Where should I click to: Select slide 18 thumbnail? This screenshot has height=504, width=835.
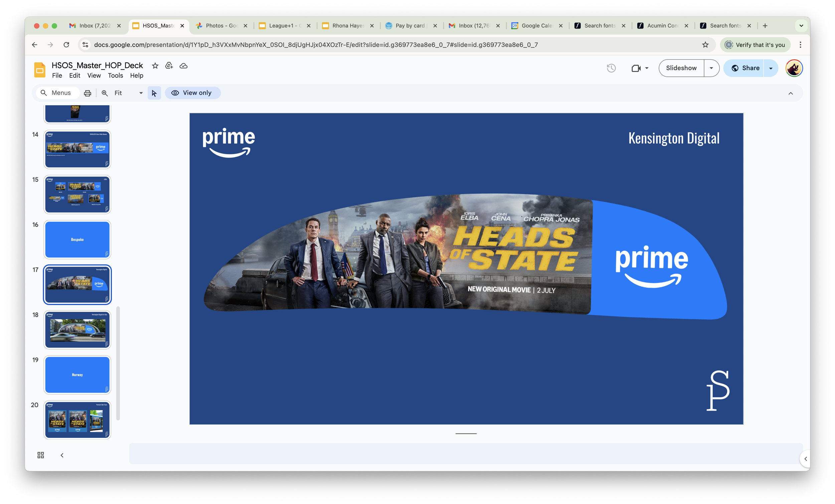coord(77,329)
